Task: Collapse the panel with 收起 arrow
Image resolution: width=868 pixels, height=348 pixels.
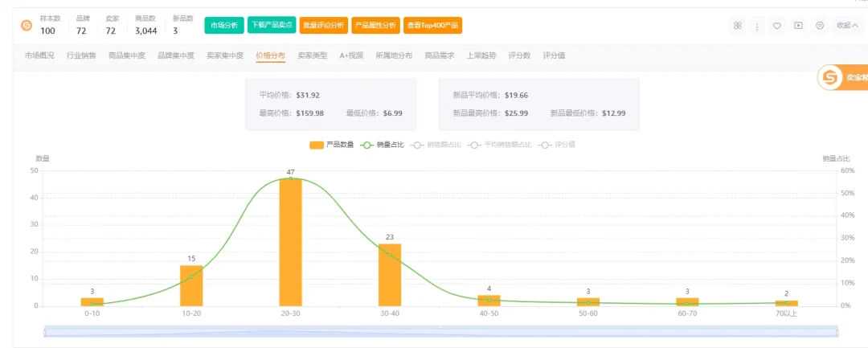Action: pos(848,26)
